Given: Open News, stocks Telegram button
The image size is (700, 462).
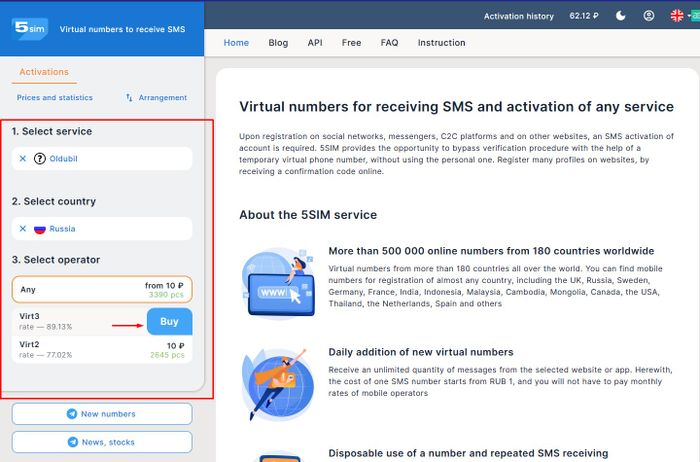Looking at the screenshot, I should click(x=102, y=442).
